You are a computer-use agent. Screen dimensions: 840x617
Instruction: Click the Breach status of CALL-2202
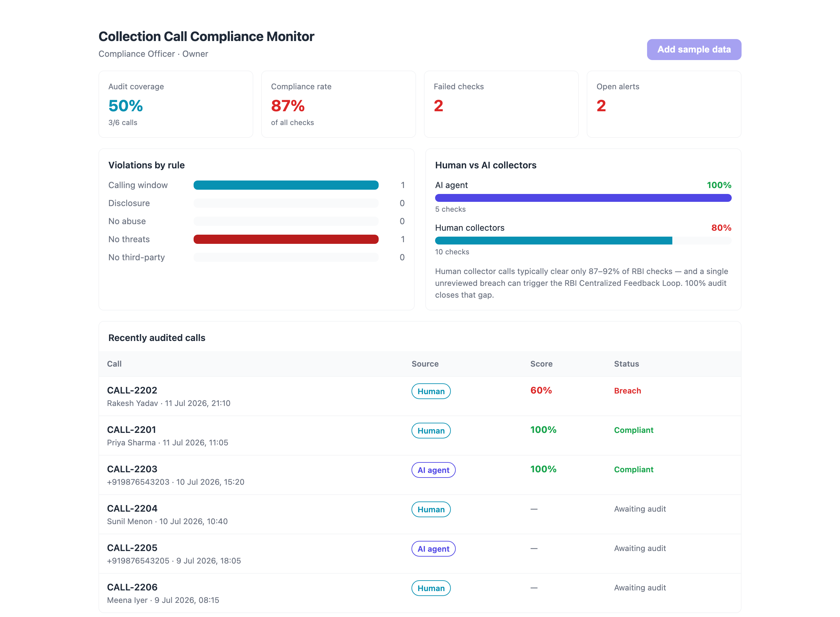627,391
